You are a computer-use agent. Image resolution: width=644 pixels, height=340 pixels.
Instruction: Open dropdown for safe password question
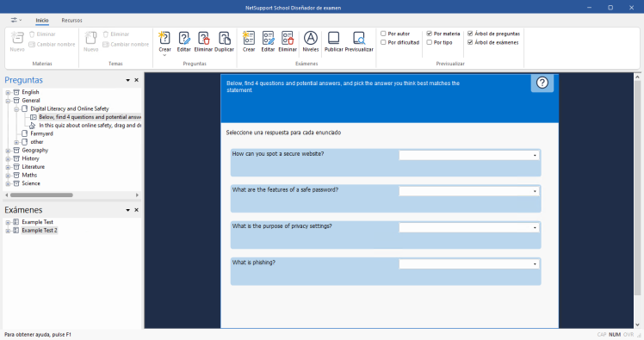click(535, 191)
